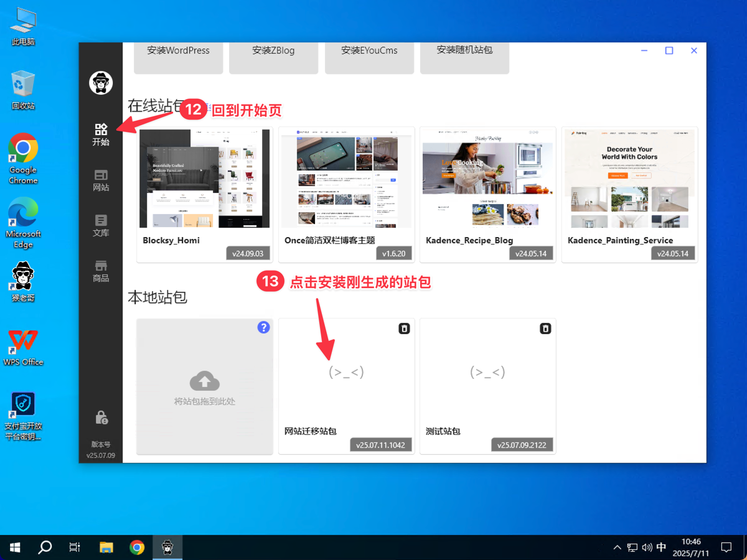Open the Windows Start menu
The width and height of the screenshot is (747, 560).
tap(15, 548)
